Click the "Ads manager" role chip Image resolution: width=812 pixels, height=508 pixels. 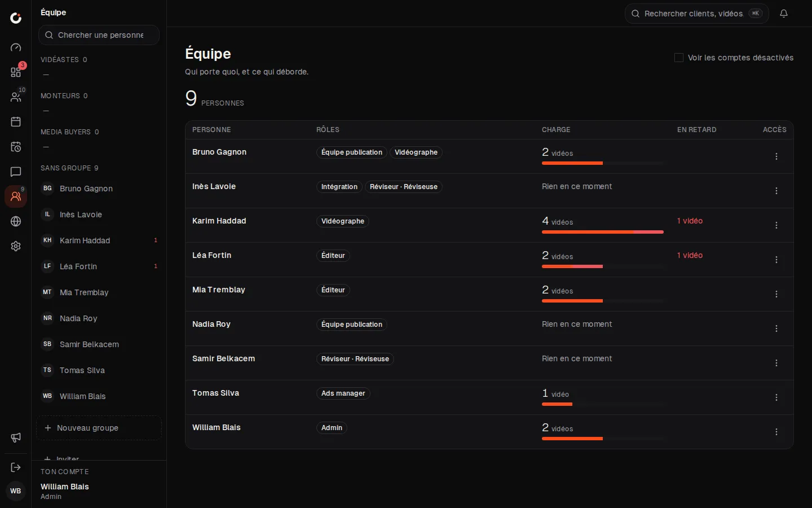pyautogui.click(x=343, y=393)
